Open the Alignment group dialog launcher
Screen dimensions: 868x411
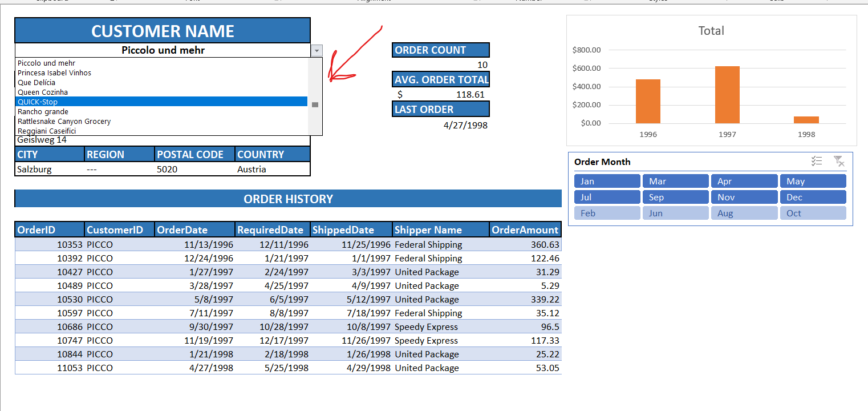[477, 2]
